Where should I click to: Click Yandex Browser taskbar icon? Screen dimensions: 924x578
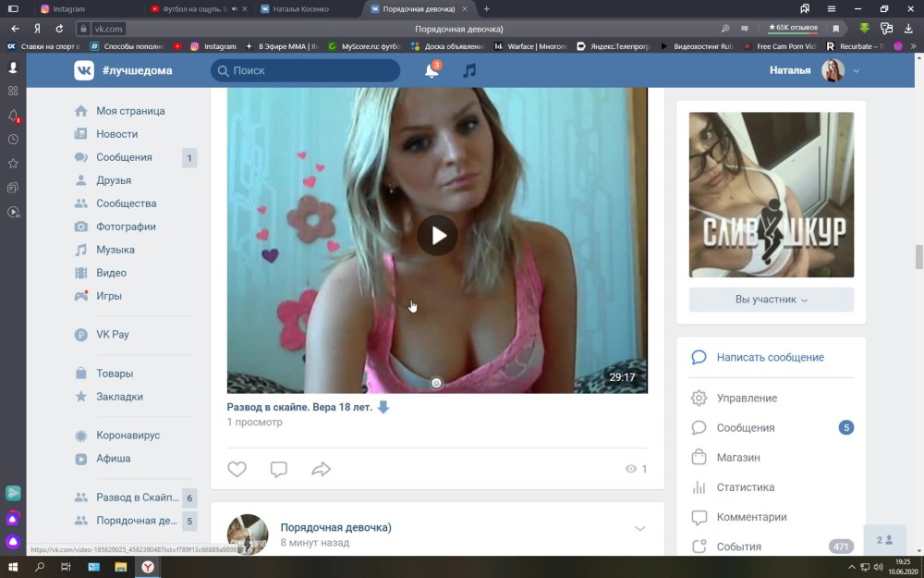tap(147, 567)
